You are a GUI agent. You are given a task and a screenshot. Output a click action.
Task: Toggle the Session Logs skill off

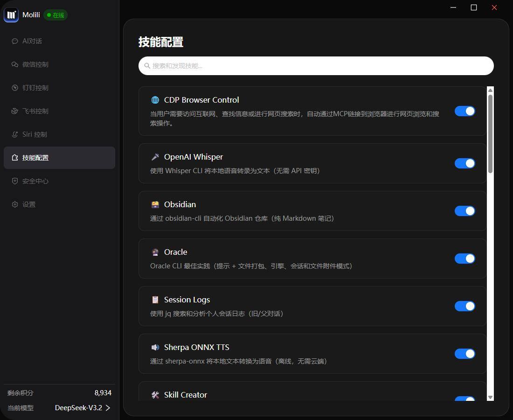pos(464,306)
